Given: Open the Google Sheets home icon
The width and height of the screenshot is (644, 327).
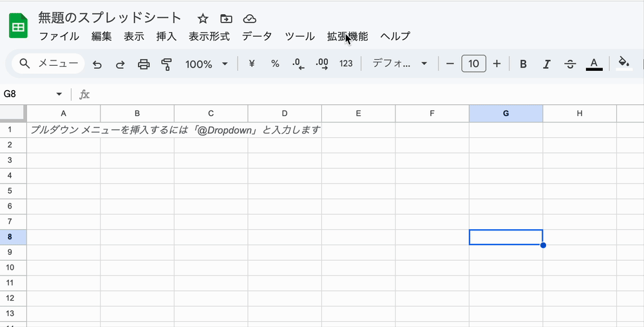Looking at the screenshot, I should [x=18, y=26].
